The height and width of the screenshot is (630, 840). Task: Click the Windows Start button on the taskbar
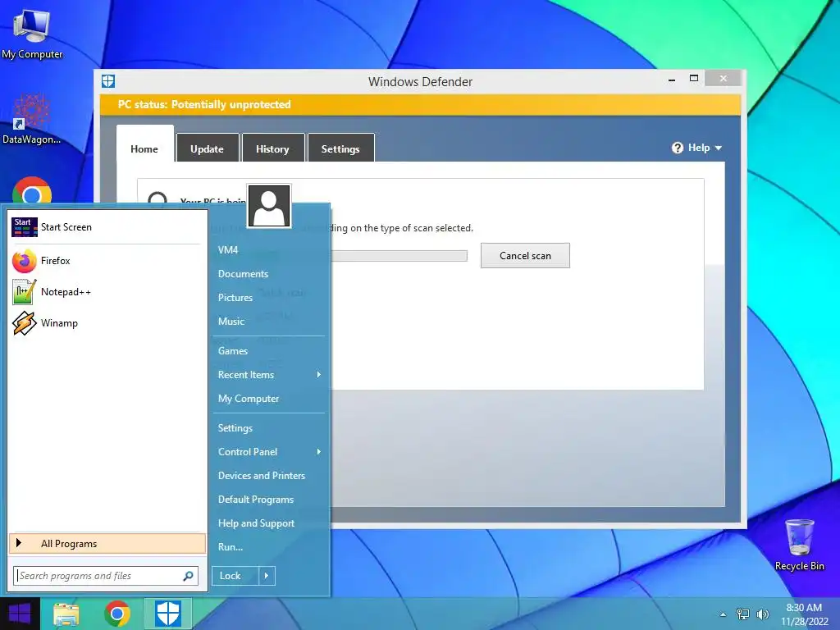point(20,614)
